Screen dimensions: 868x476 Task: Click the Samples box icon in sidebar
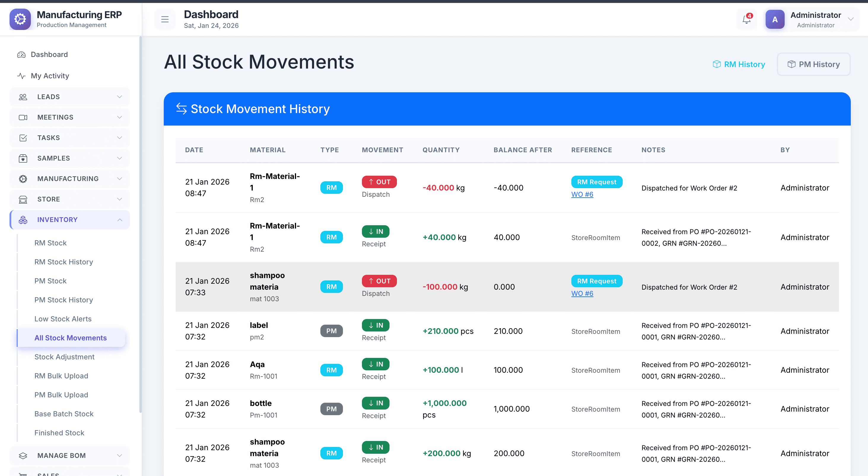(x=23, y=158)
